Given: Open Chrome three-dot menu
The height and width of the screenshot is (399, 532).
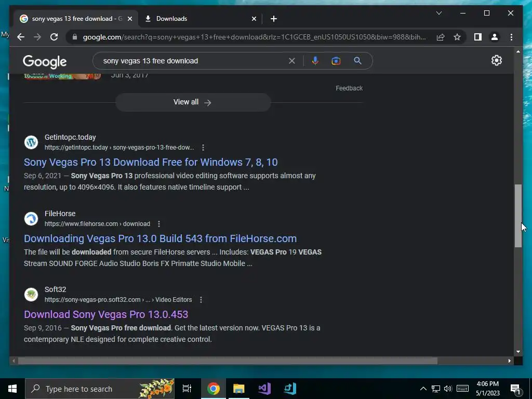Looking at the screenshot, I should pos(511,37).
